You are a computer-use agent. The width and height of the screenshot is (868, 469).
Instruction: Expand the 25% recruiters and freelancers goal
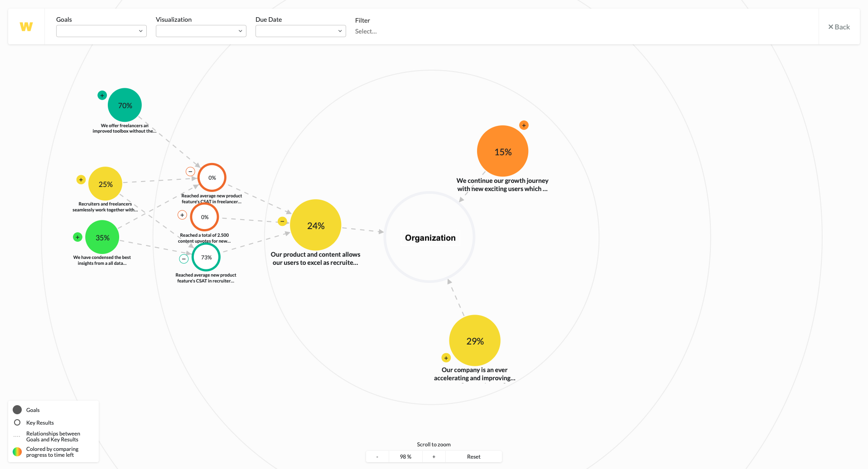[x=81, y=180]
